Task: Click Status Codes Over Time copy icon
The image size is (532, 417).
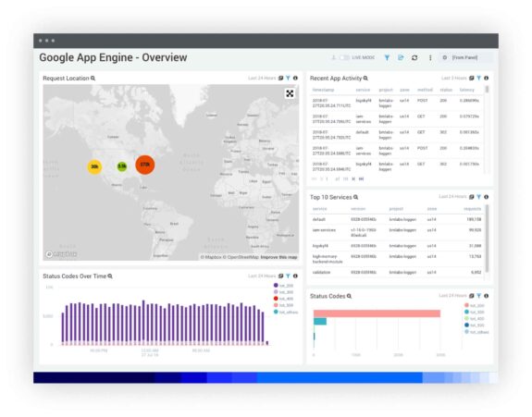Action: 281,276
